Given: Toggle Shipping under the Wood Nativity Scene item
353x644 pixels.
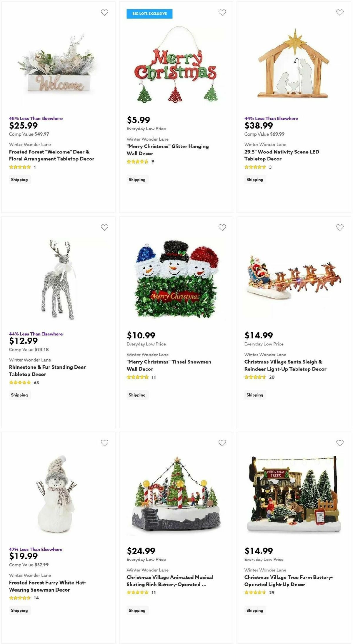Looking at the screenshot, I should [255, 179].
